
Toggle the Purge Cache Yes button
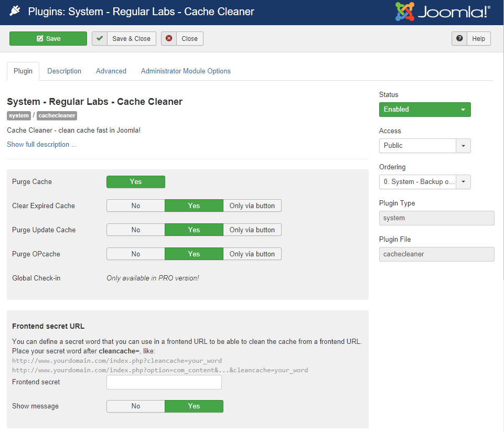coord(136,181)
